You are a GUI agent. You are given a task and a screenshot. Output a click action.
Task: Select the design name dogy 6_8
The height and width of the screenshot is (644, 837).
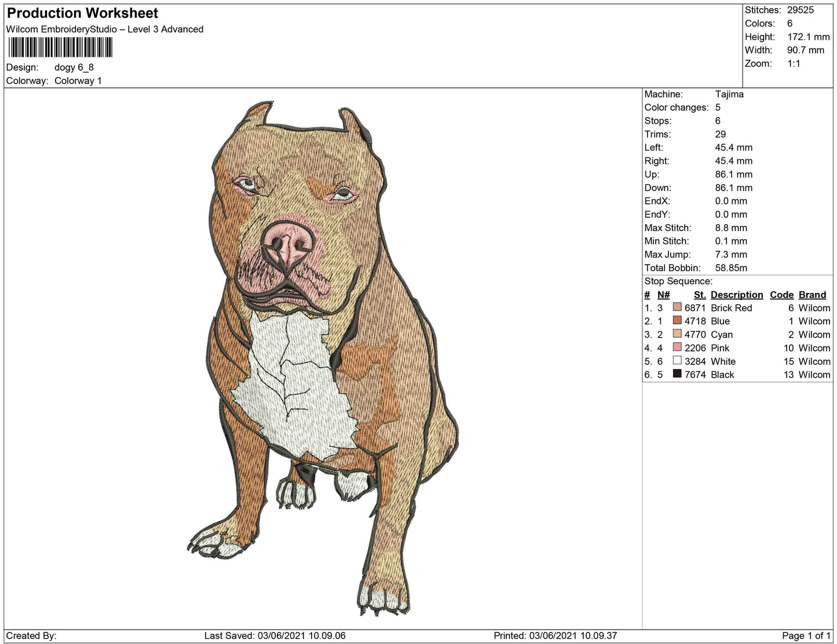click(x=75, y=67)
